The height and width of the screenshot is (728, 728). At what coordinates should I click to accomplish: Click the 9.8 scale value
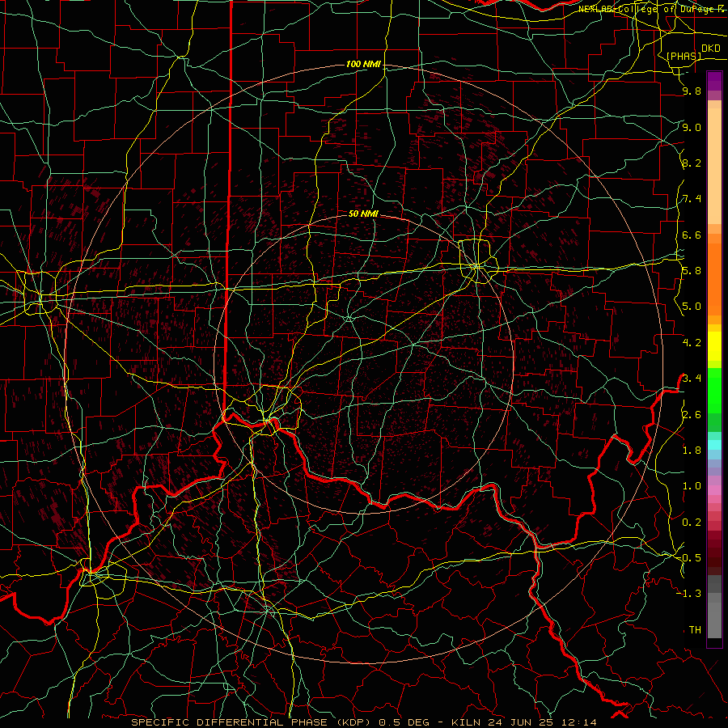pyautogui.click(x=692, y=91)
